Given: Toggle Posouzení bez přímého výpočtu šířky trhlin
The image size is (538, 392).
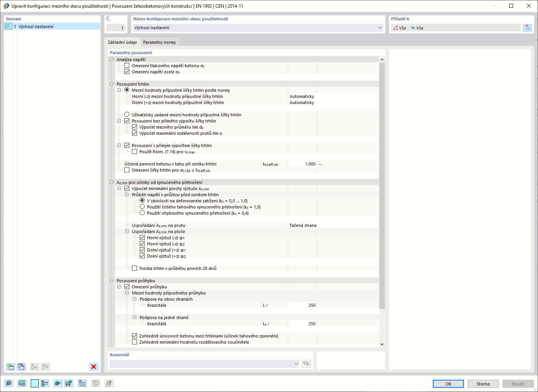Looking at the screenshot, I should pos(127,121).
